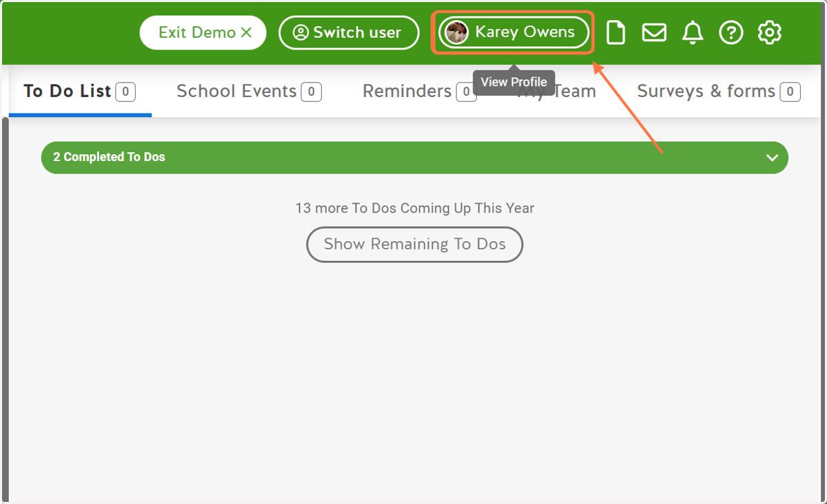
Task: Click the left vertical scrollbar
Action: (x=5, y=310)
